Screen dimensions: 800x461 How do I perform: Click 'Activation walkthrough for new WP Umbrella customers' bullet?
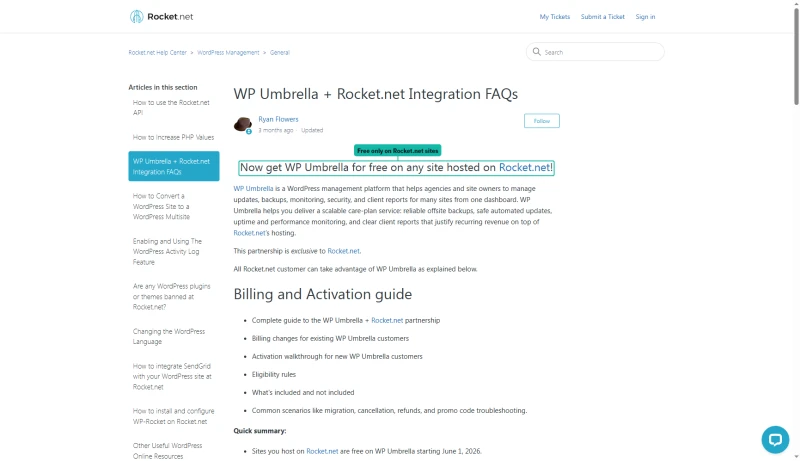337,356
